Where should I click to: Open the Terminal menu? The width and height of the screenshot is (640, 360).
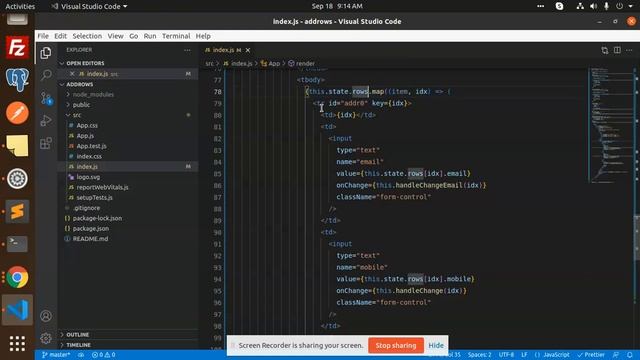point(176,36)
